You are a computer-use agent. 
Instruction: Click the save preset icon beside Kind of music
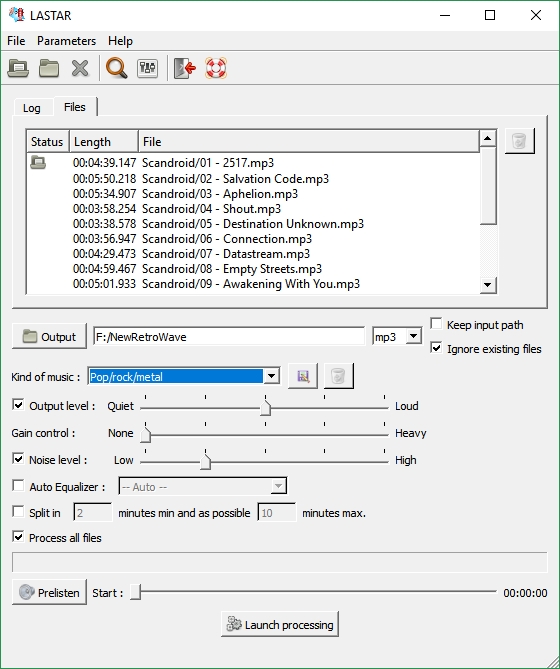303,376
